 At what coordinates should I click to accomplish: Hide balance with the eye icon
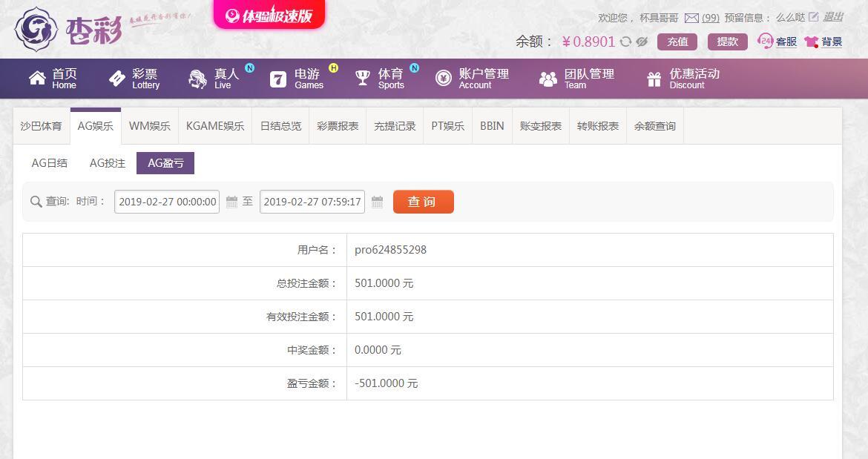coord(642,42)
